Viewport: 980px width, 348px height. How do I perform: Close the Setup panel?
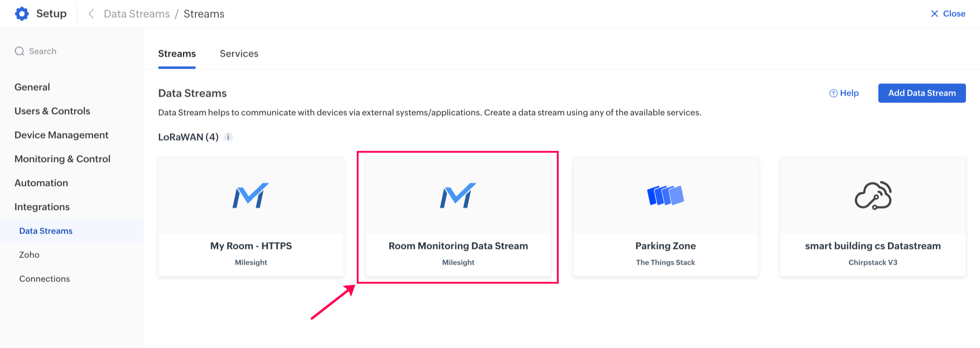(x=948, y=14)
